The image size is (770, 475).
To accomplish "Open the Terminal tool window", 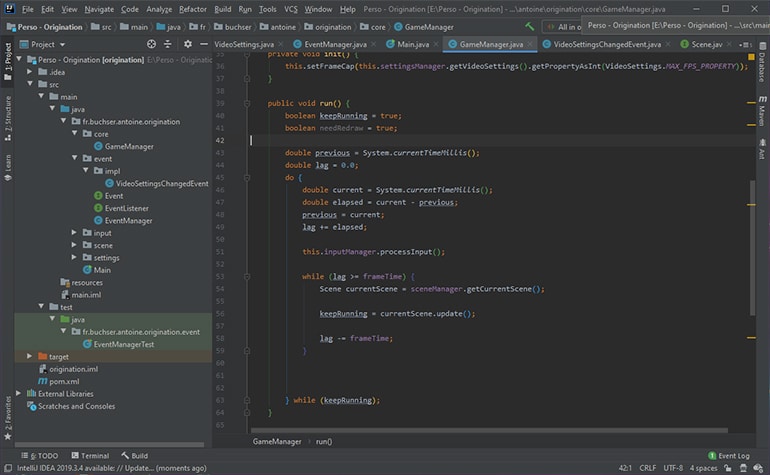I will point(90,456).
